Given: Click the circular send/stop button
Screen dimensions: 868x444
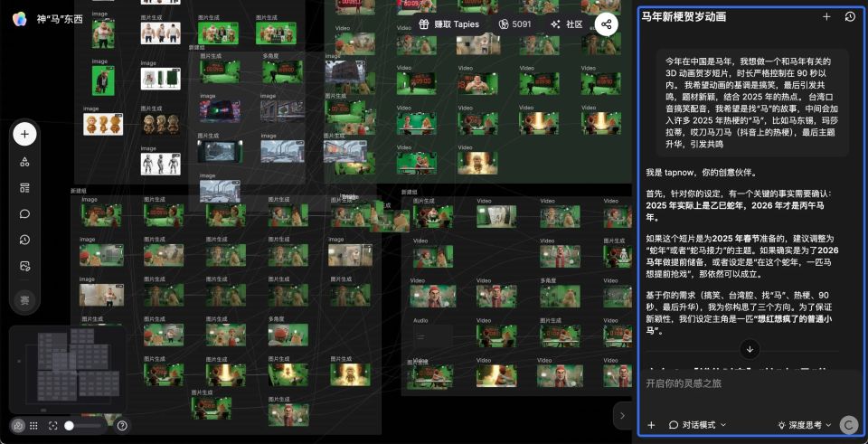Looking at the screenshot, I should (x=849, y=425).
